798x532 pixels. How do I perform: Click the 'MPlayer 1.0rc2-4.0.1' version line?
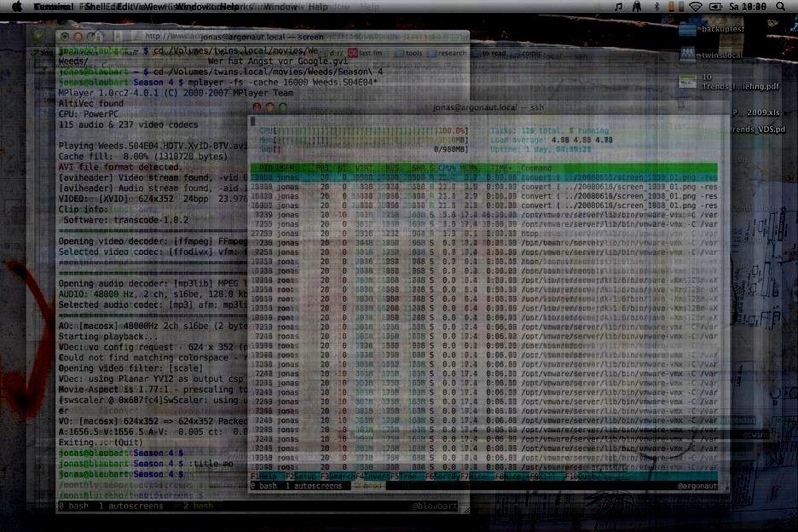point(176,93)
